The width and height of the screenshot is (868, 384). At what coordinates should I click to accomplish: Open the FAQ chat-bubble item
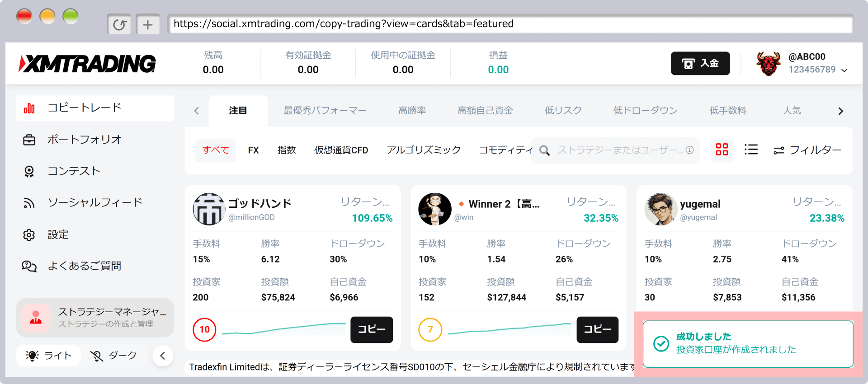tap(84, 266)
